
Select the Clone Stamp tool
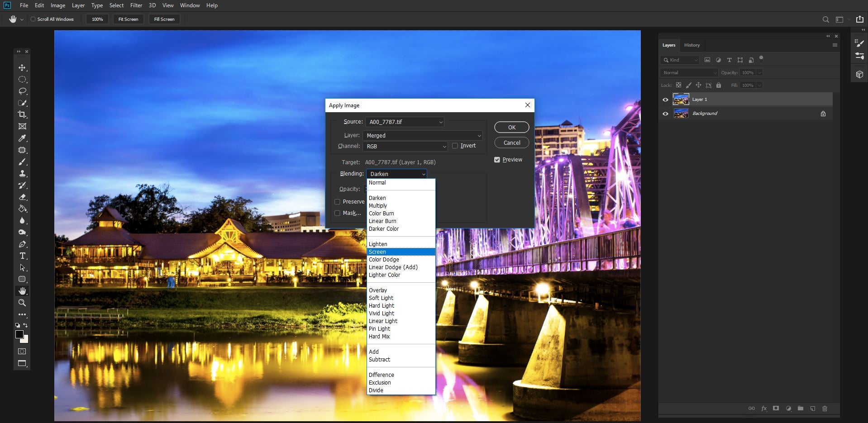tap(21, 174)
